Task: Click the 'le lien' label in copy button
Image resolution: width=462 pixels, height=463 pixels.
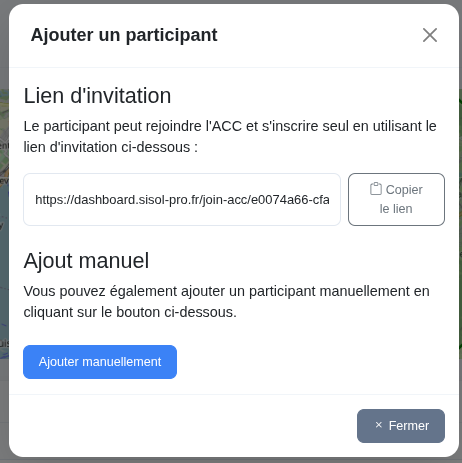Action: pos(396,209)
